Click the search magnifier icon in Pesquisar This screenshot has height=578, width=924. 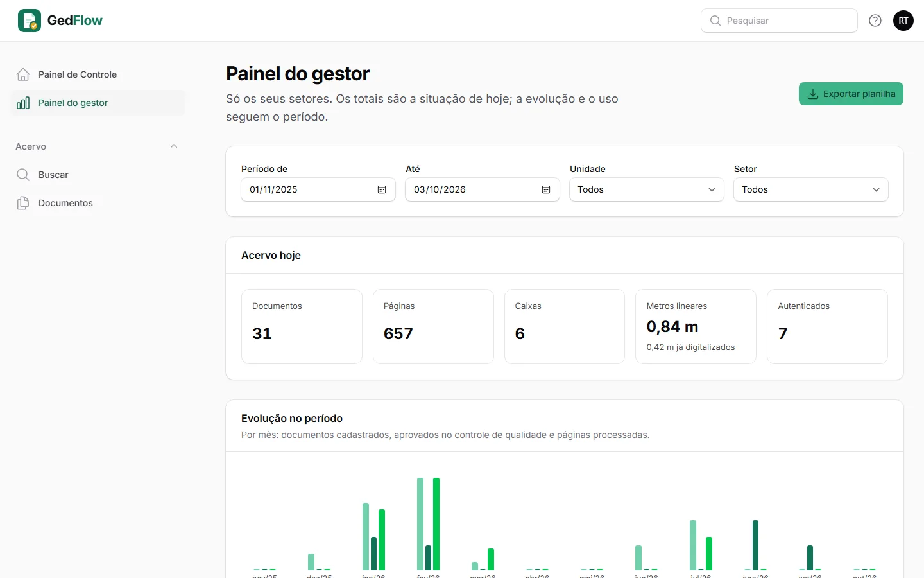click(715, 21)
